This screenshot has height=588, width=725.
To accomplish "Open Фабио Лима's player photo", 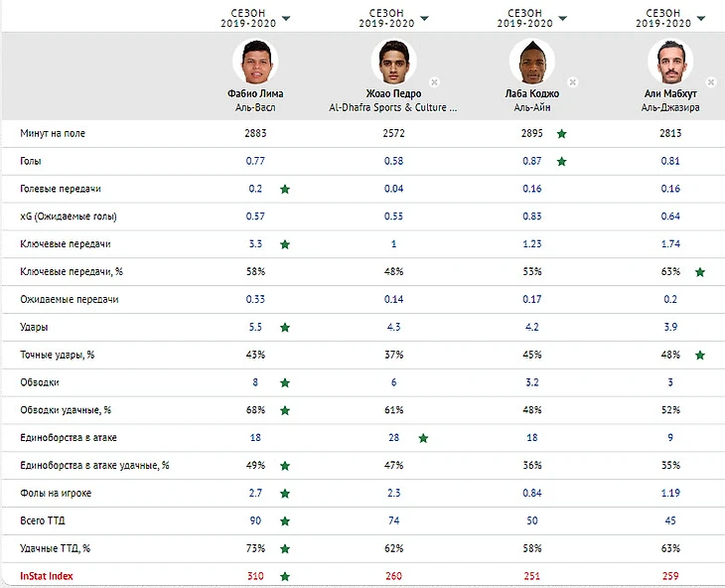I will [255, 63].
